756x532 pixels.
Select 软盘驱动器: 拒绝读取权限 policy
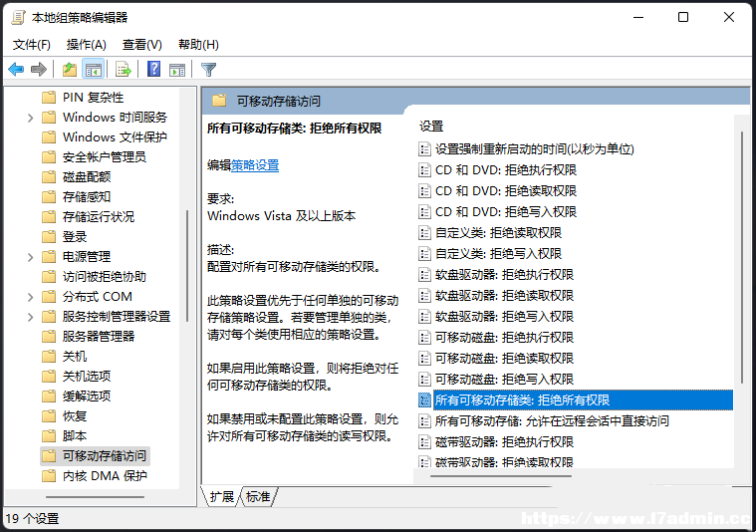coord(504,296)
